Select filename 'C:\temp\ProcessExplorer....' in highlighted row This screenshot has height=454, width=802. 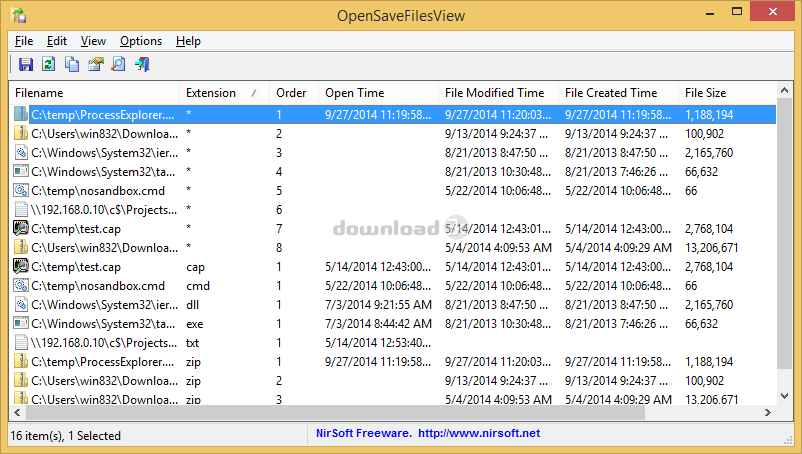tap(103, 115)
